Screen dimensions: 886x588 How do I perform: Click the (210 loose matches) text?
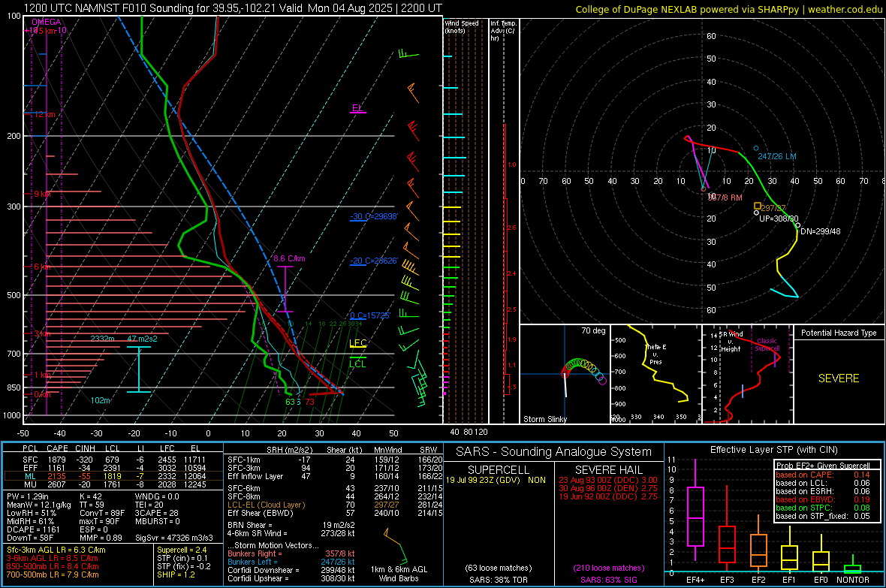tap(608, 568)
